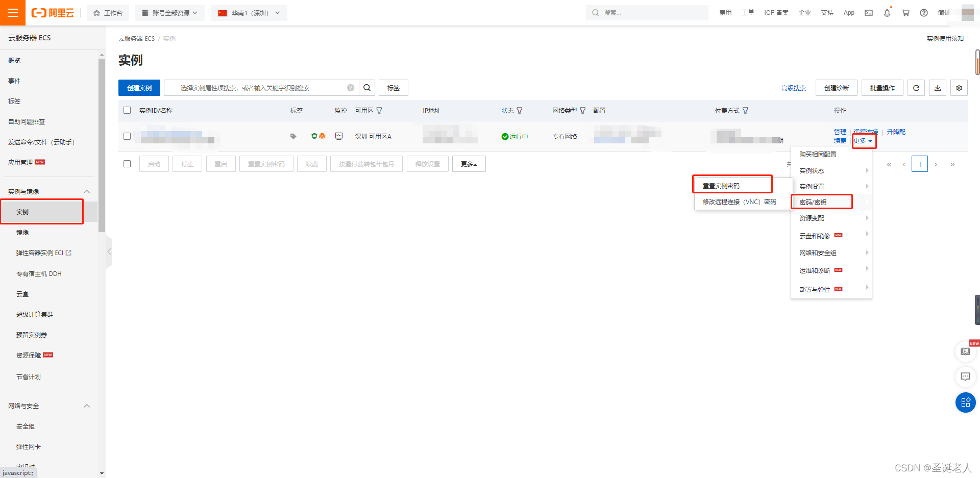Choose 密码/密钥 menu item
This screenshot has height=478, width=980.
click(813, 202)
